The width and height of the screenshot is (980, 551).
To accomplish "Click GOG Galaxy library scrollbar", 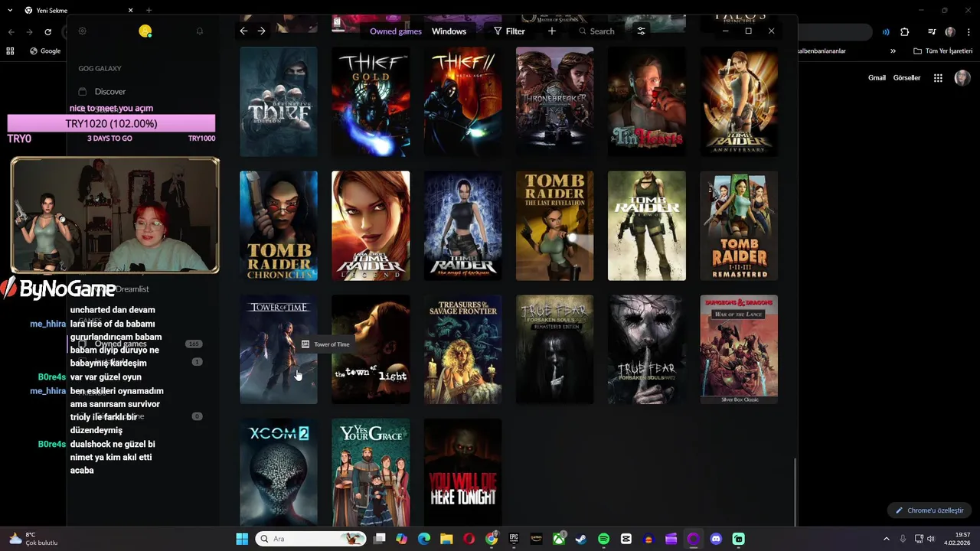I will click(795, 492).
